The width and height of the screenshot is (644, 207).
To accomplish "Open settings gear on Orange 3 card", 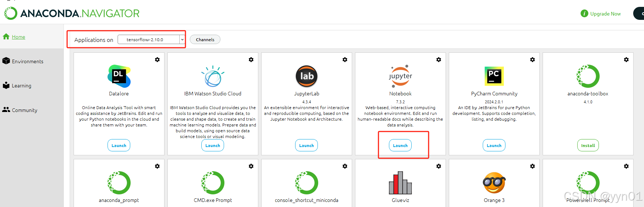I will click(x=533, y=166).
